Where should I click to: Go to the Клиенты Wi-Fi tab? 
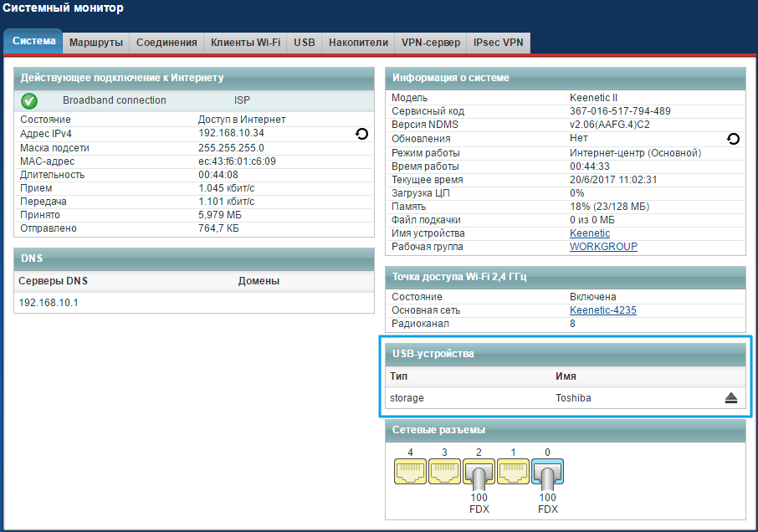pyautogui.click(x=245, y=42)
